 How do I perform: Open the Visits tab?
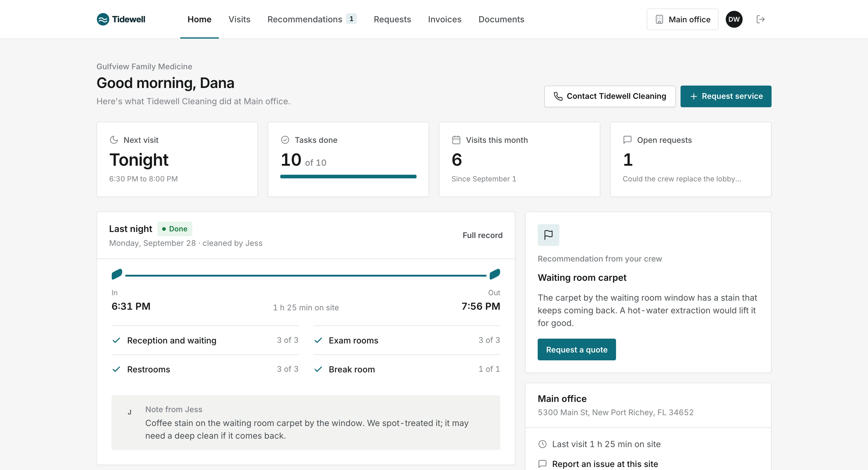click(x=239, y=19)
